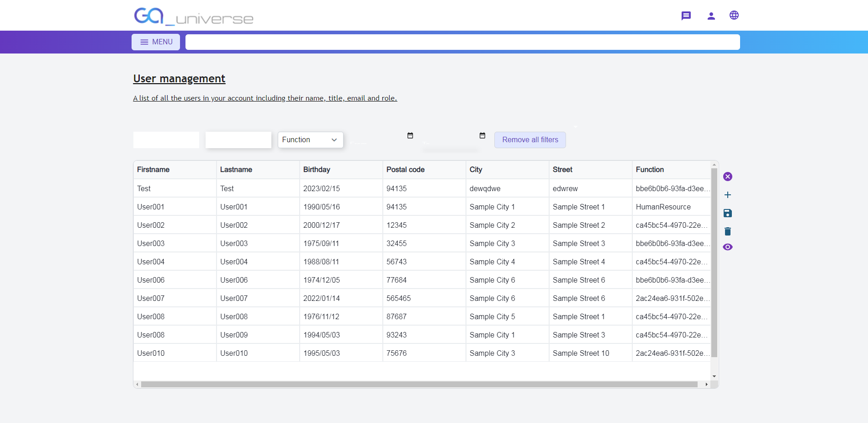Click the table scroll down arrow
Screen dimensions: 868x423
pyautogui.click(x=714, y=376)
